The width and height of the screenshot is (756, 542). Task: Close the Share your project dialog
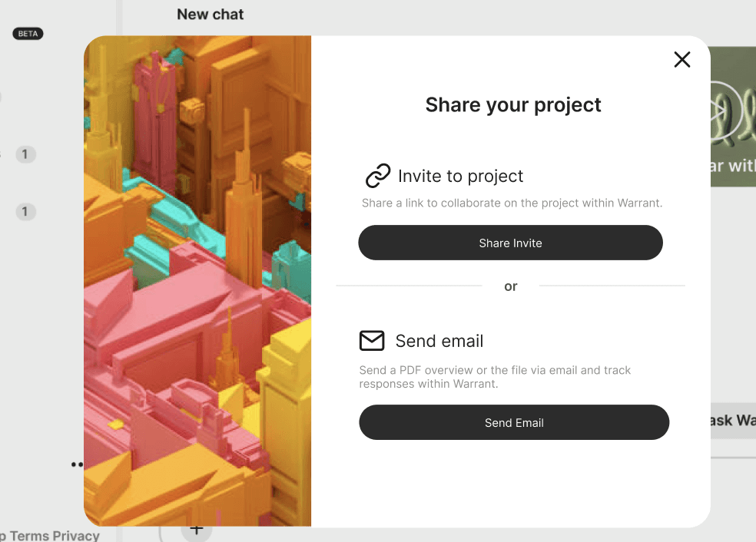coord(681,60)
